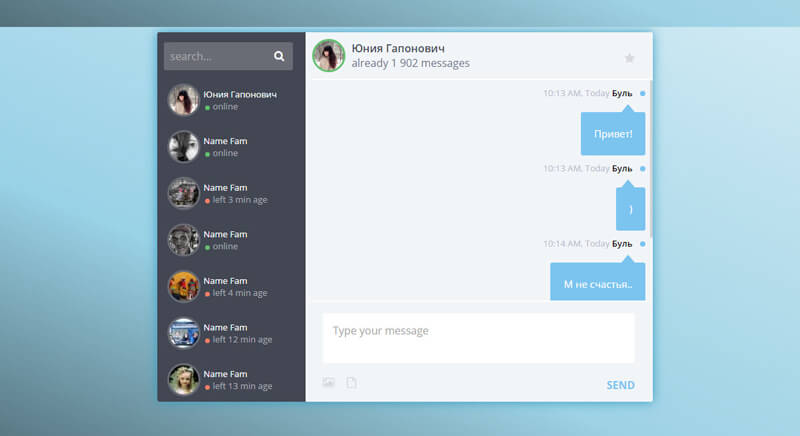800x436 pixels.
Task: Click the Привет! message bubble
Action: coord(613,134)
